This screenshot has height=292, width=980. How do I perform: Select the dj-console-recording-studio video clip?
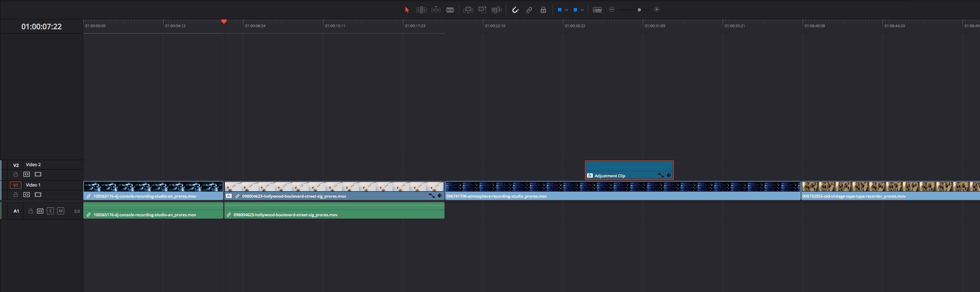(153, 190)
